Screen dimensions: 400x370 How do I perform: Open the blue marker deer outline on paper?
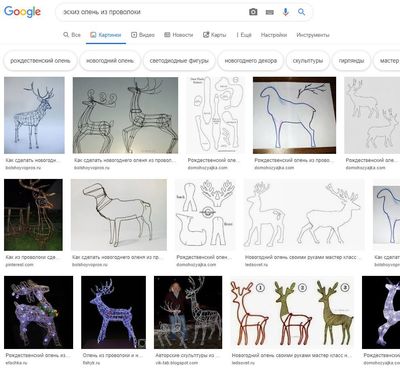pyautogui.click(x=294, y=115)
